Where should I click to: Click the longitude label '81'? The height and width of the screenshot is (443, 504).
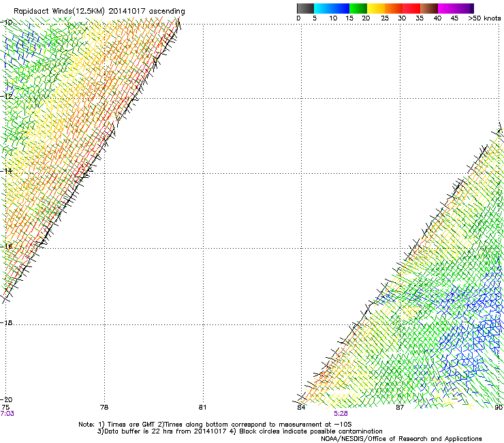(202, 408)
